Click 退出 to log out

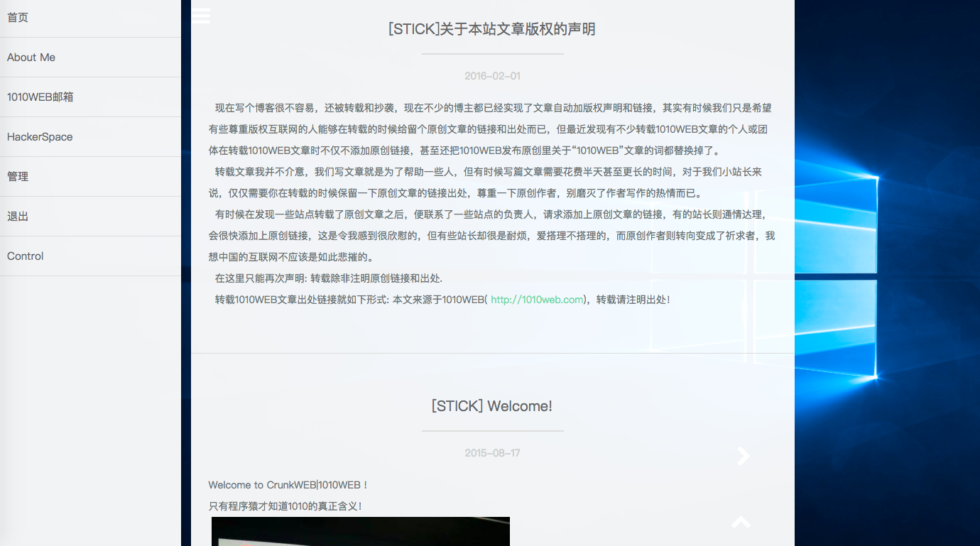click(18, 217)
